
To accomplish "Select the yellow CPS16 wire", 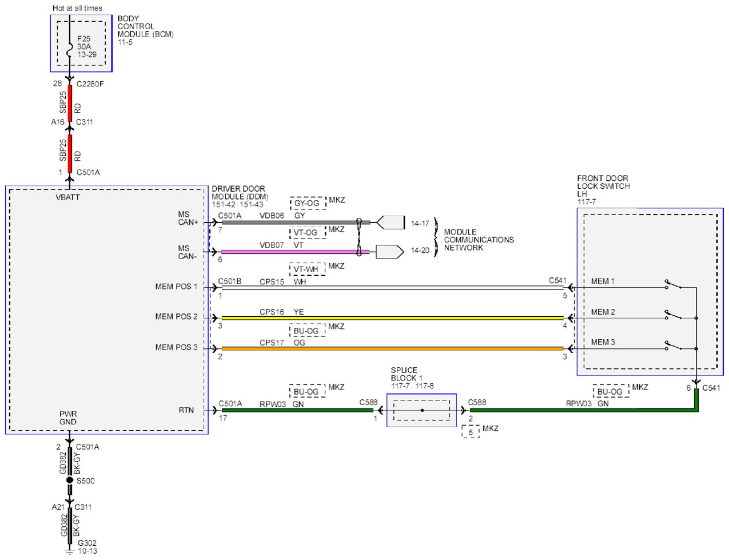I will point(392,317).
